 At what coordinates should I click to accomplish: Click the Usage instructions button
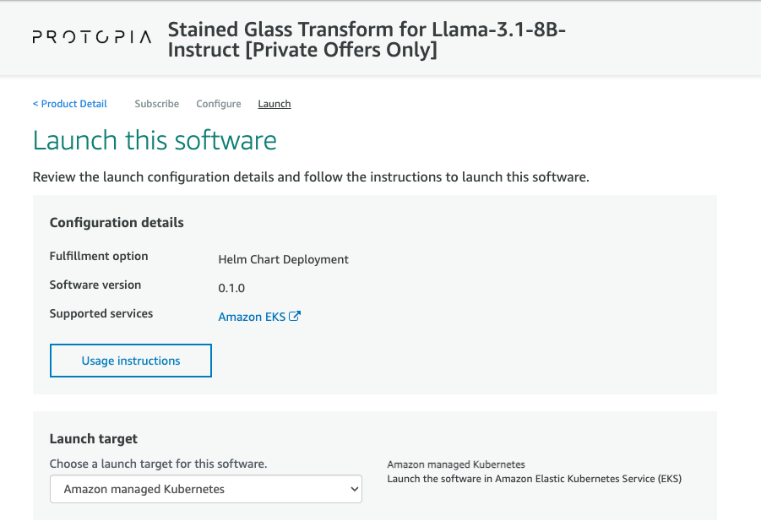point(130,360)
